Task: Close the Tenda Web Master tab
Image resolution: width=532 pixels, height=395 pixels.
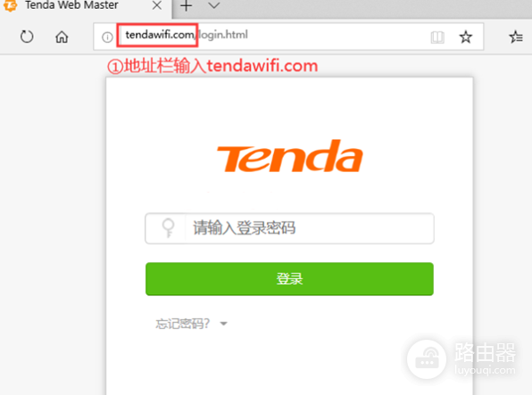Action: 157,5
